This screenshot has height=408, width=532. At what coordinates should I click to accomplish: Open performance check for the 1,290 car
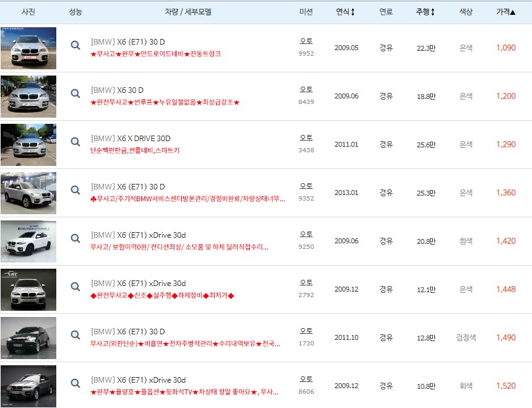[75, 141]
